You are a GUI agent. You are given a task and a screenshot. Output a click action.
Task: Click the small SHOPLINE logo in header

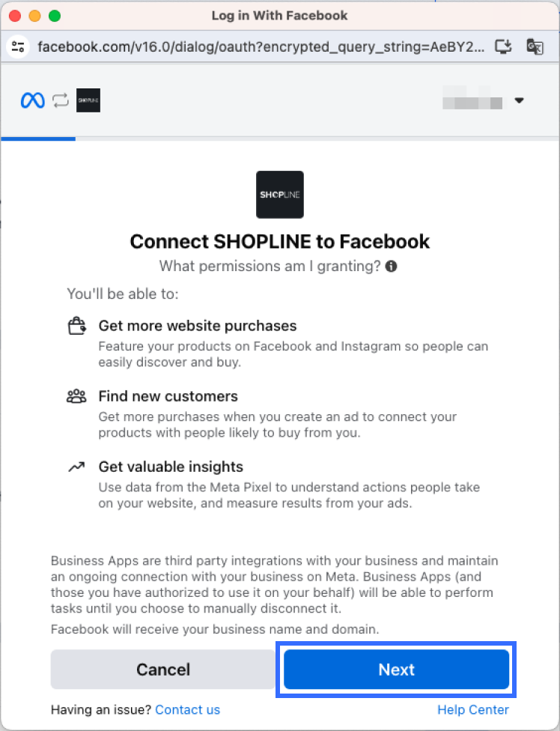[x=88, y=100]
